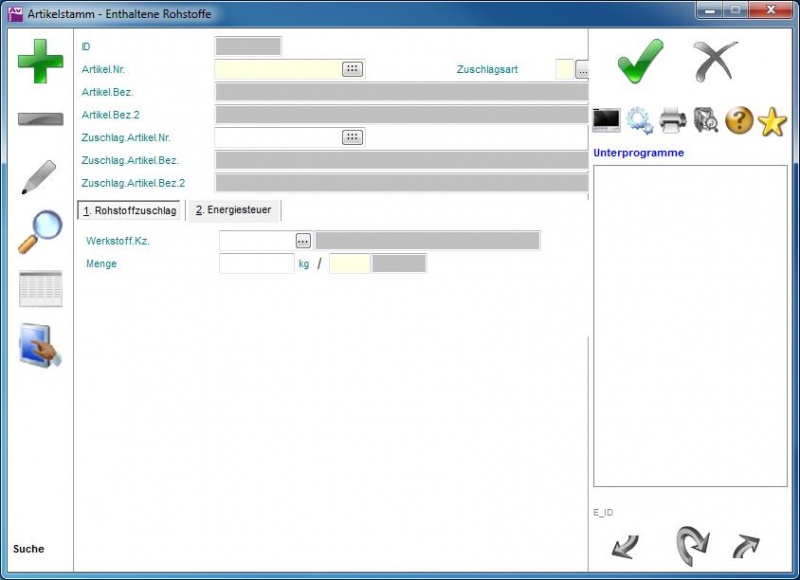Click the touchscreen hand icon in sidebar
This screenshot has height=580, width=800.
tap(40, 346)
